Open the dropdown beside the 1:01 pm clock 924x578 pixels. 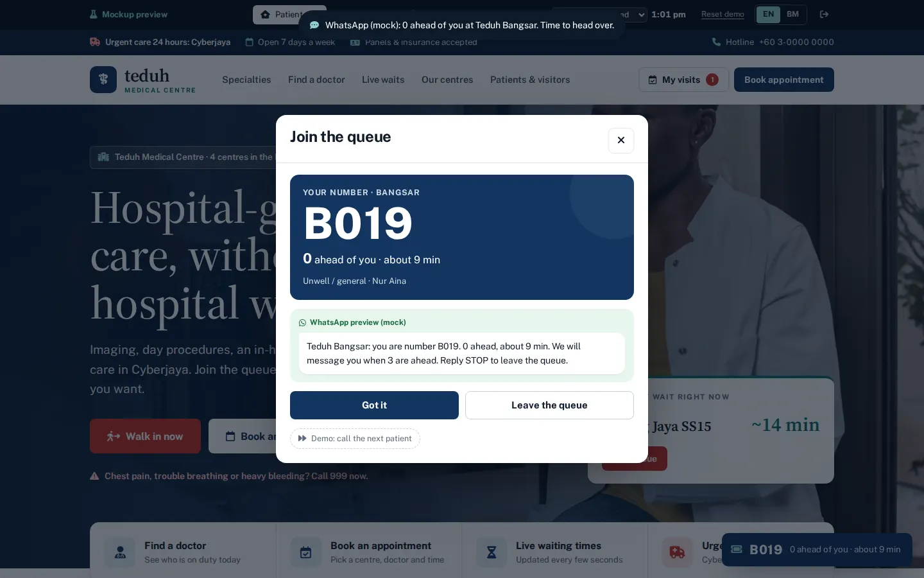(x=599, y=14)
